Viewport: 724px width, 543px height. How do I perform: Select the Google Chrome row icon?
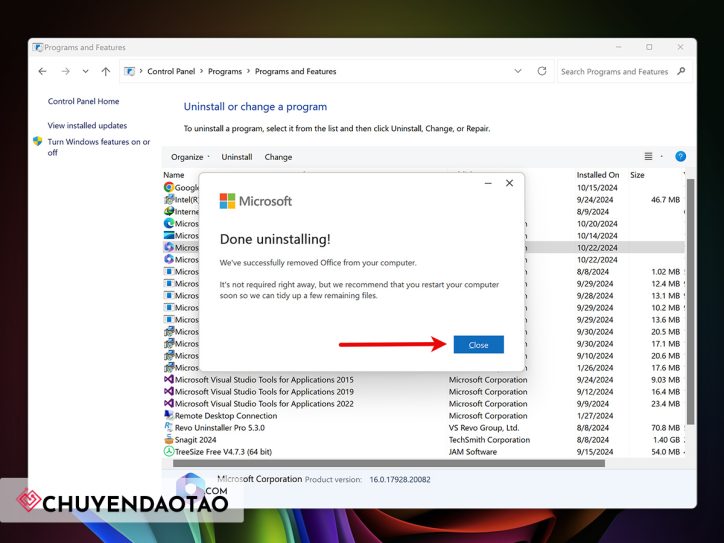click(x=169, y=187)
